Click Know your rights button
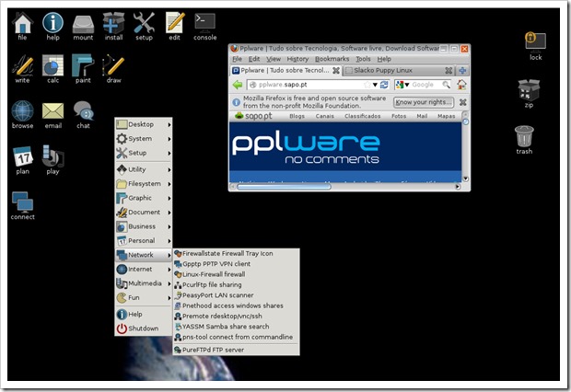Screen dimensions: 571x392 tap(424, 102)
